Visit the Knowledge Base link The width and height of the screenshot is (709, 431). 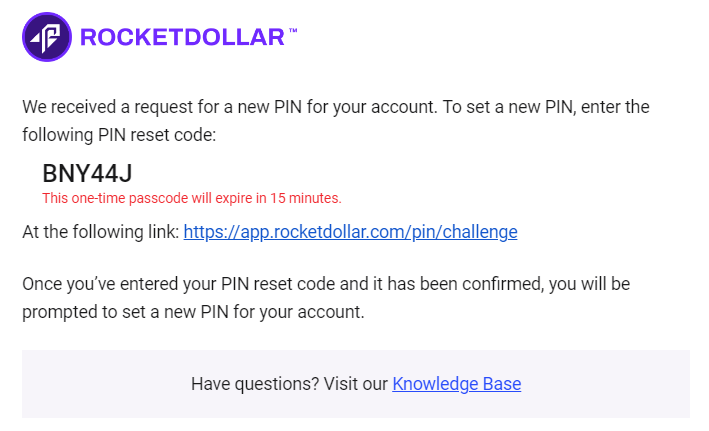pyautogui.click(x=456, y=383)
